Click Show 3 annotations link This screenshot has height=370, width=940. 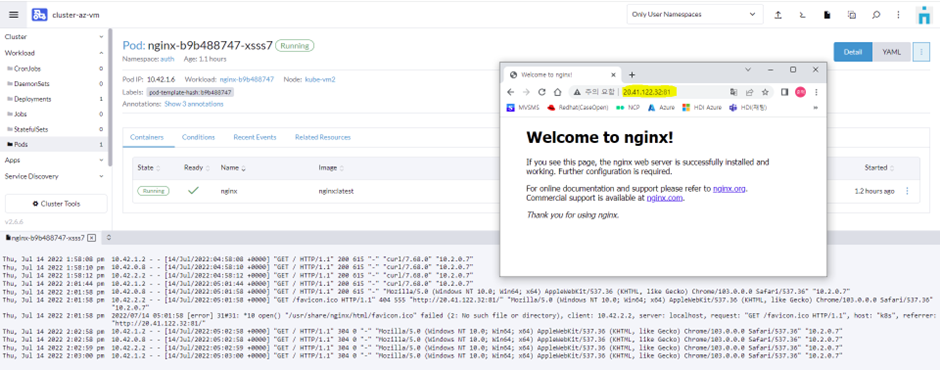[x=194, y=104]
